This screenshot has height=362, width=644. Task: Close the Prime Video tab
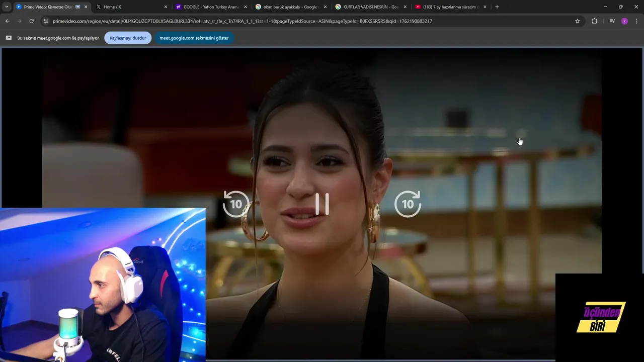coord(86,7)
